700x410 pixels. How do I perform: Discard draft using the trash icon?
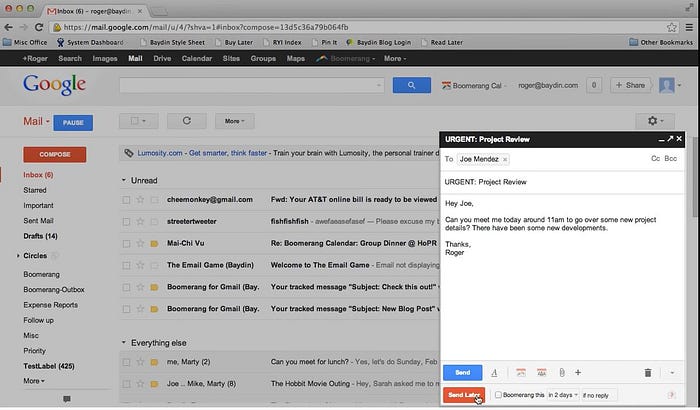point(648,372)
